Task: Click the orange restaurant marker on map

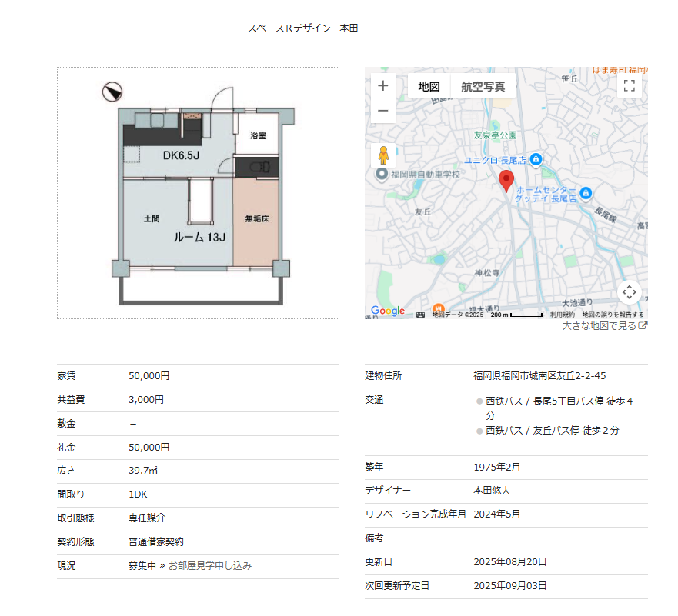Action: click(x=438, y=308)
